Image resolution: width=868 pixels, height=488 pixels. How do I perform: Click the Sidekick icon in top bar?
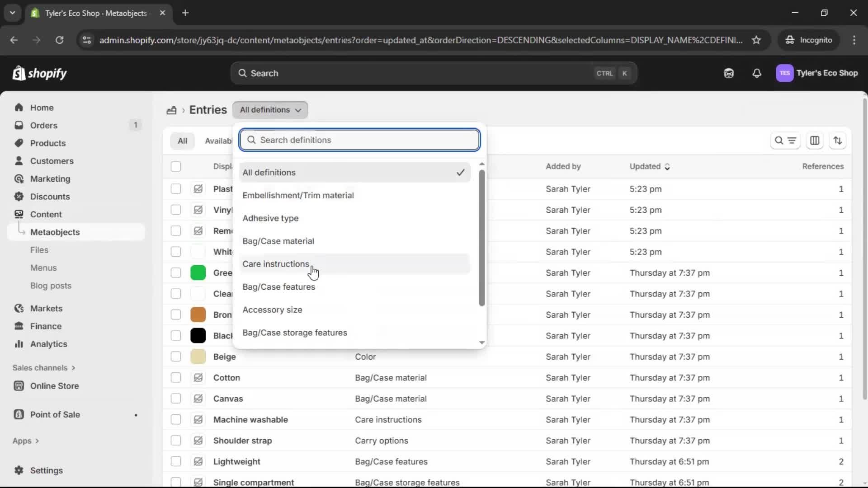tap(729, 73)
